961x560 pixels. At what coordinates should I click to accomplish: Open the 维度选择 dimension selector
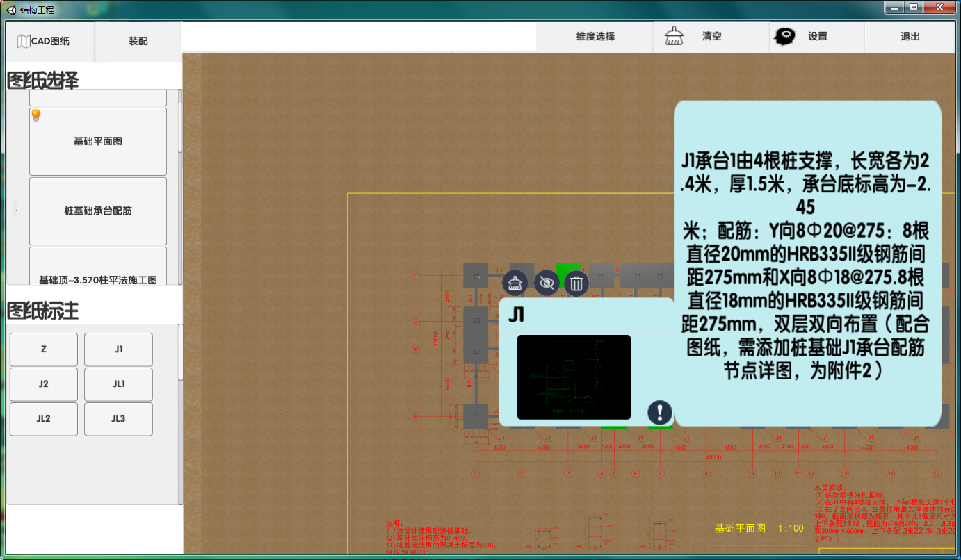point(595,37)
